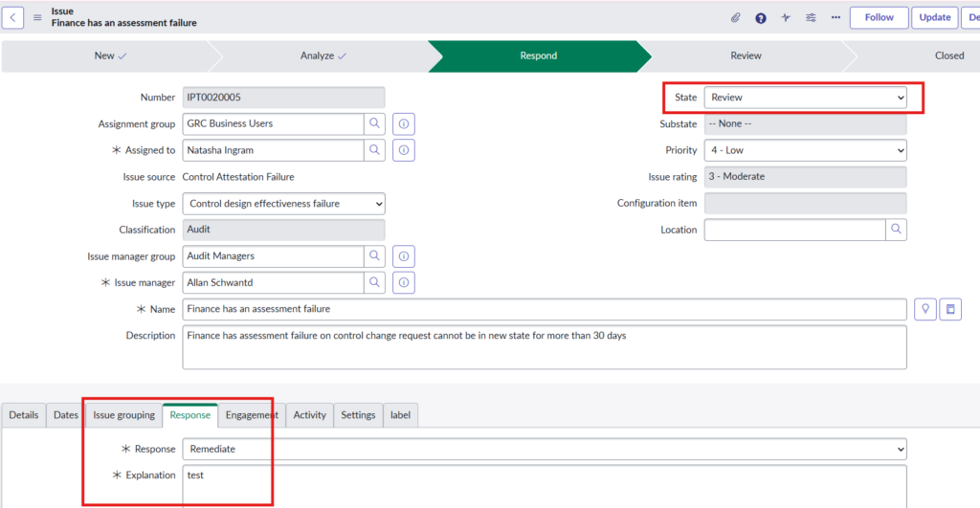Open the help question mark icon
Image resolution: width=980 pixels, height=508 pixels.
pyautogui.click(x=761, y=17)
